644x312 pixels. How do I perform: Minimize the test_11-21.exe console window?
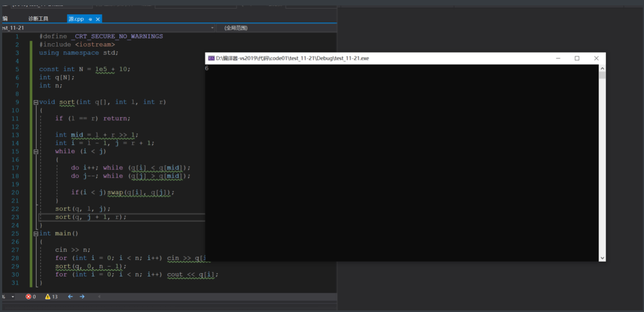558,58
